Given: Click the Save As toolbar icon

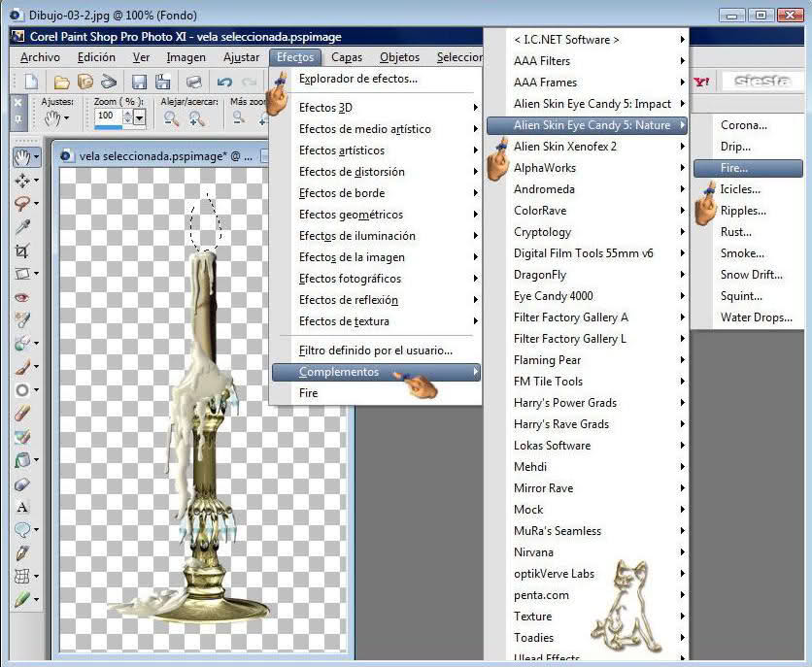Looking at the screenshot, I should 162,82.
